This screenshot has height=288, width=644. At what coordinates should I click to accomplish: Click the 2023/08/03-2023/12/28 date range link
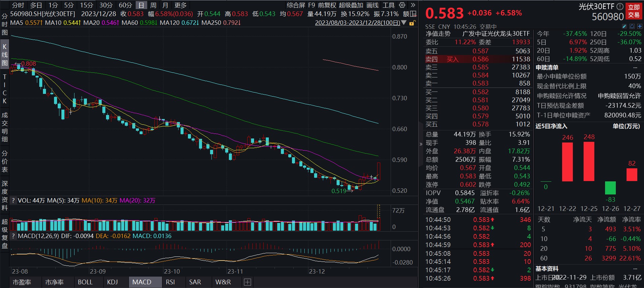coord(357,23)
